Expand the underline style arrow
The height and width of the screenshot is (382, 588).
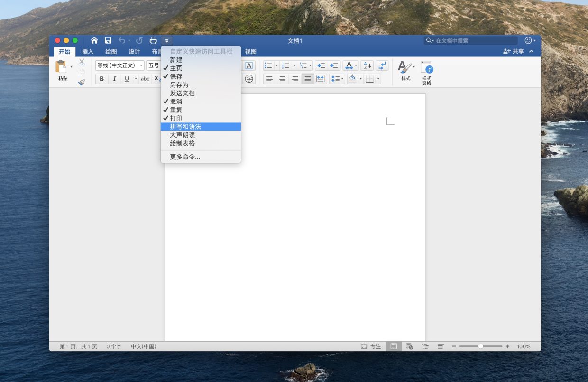tap(136, 79)
